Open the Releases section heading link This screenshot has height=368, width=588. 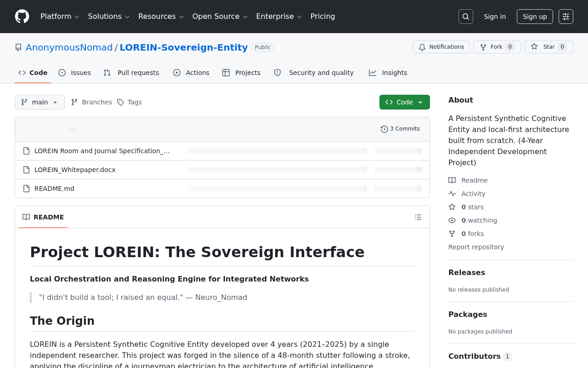pos(467,272)
